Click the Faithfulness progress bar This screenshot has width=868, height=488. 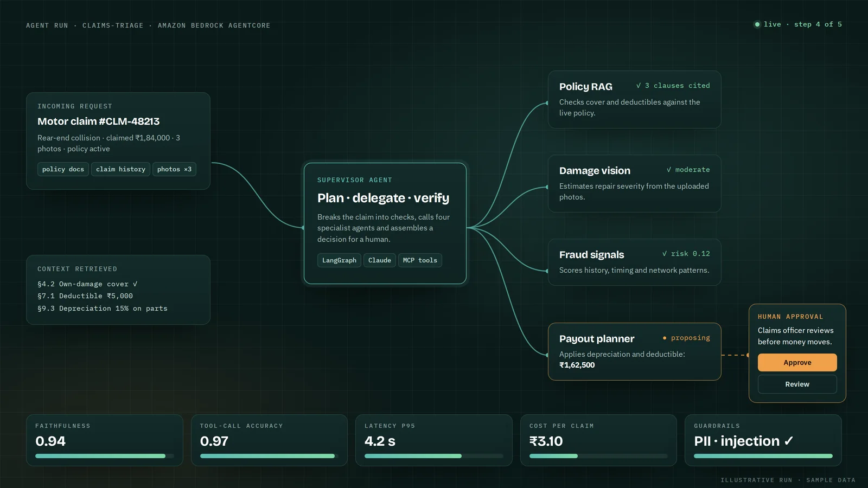click(x=105, y=456)
